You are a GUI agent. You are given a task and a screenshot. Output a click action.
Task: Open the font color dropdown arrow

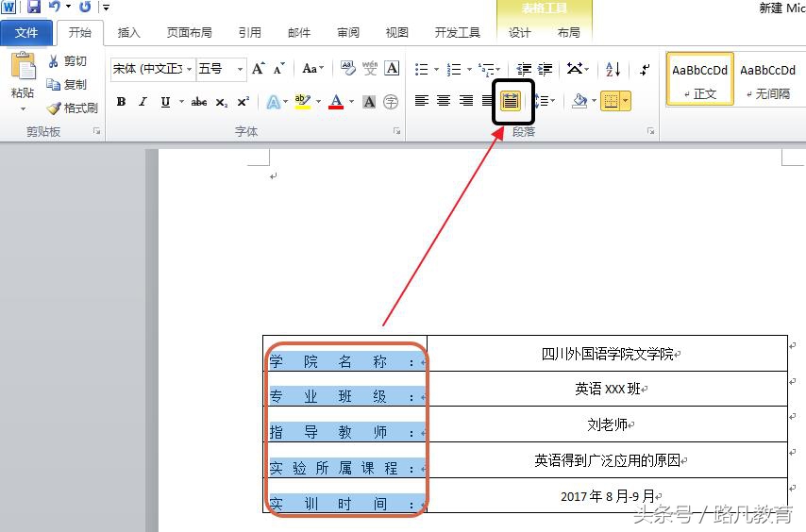352,102
